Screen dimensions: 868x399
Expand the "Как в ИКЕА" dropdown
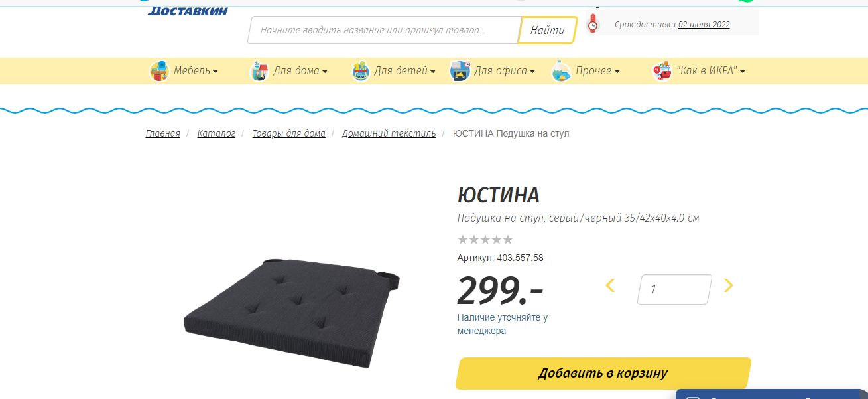coord(711,71)
